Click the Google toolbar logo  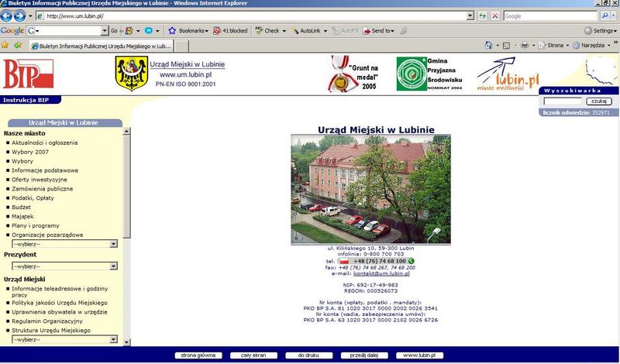(x=12, y=31)
